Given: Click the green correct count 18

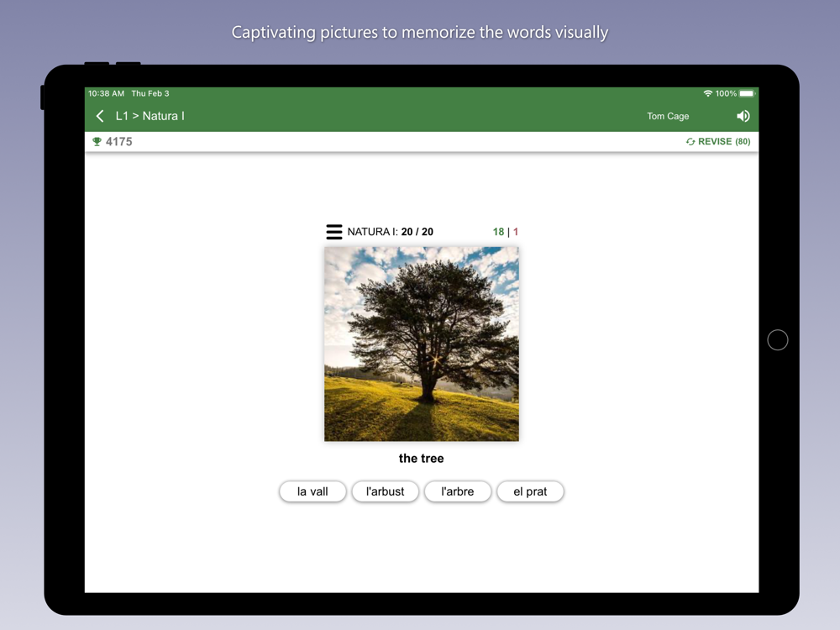Looking at the screenshot, I should point(498,232).
